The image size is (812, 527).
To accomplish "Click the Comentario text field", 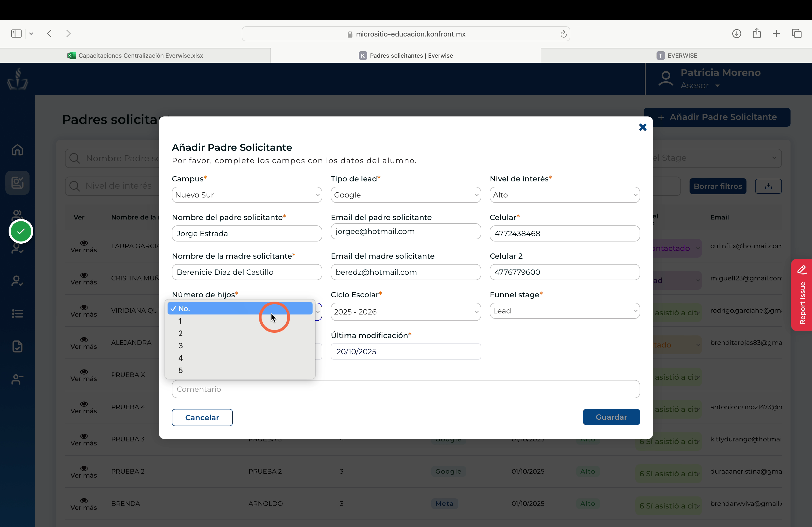I will point(406,389).
